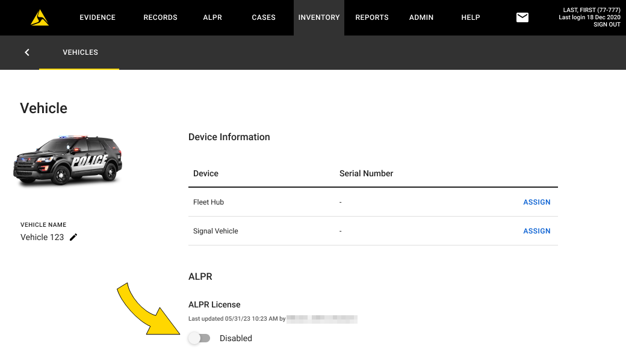
Task: Select the INVENTORY tab
Action: (318, 17)
